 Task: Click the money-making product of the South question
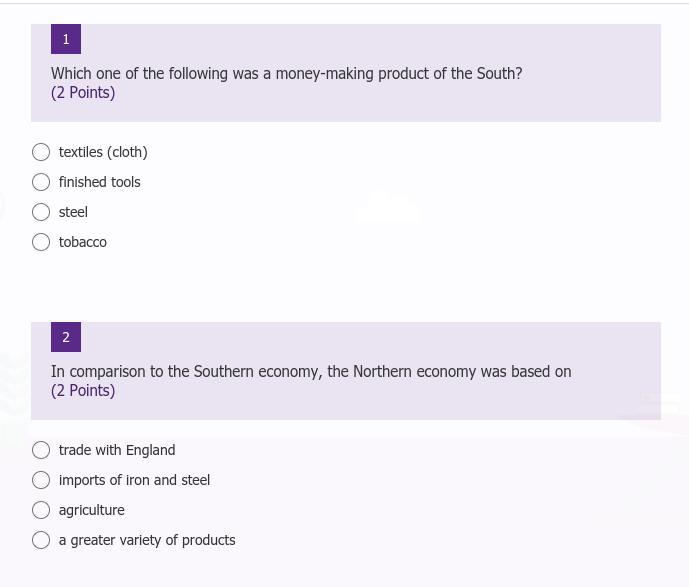click(287, 73)
